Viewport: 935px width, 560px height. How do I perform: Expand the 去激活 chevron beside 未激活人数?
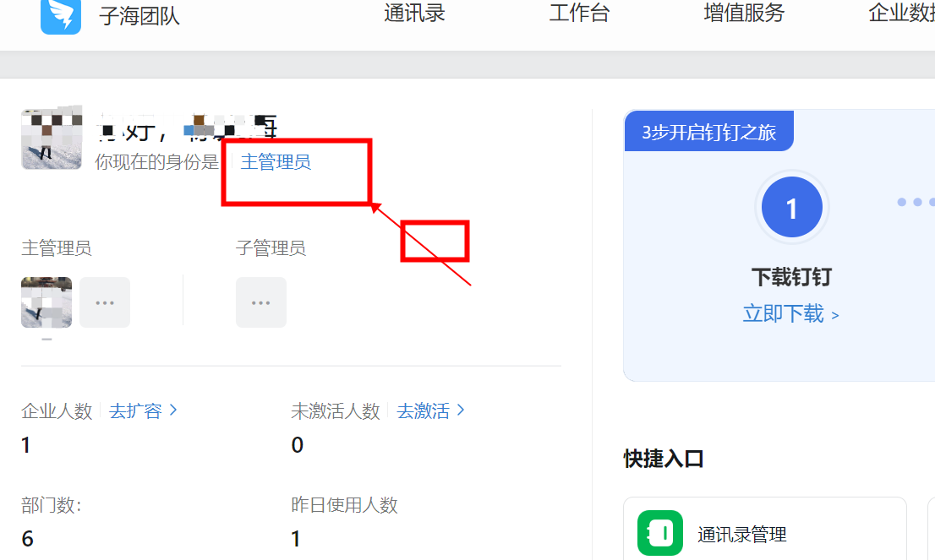tap(461, 410)
